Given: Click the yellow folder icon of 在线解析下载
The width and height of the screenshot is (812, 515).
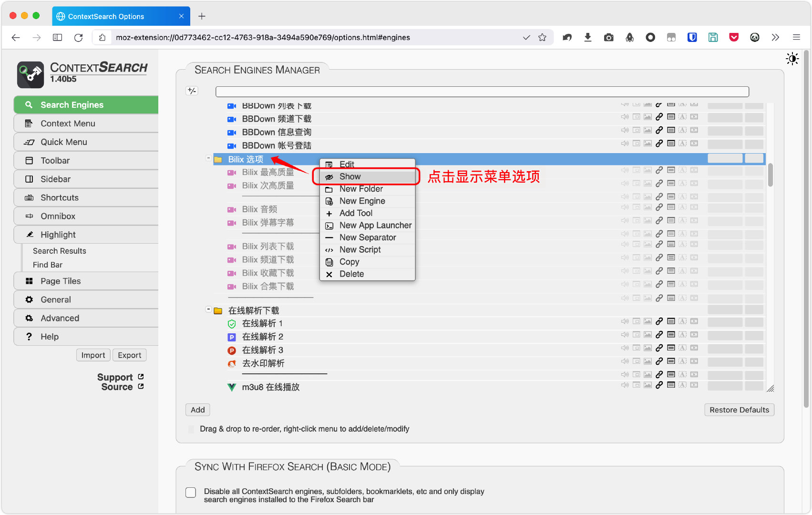Looking at the screenshot, I should [x=218, y=311].
